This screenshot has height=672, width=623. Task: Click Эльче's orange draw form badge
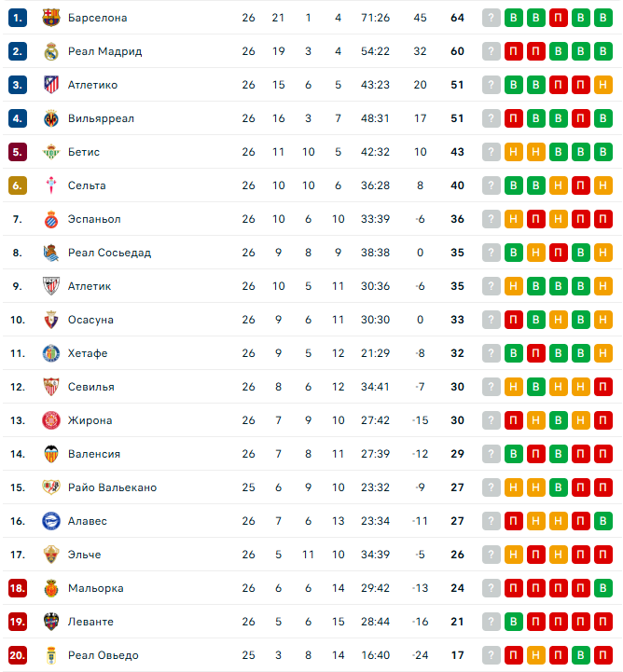(514, 555)
